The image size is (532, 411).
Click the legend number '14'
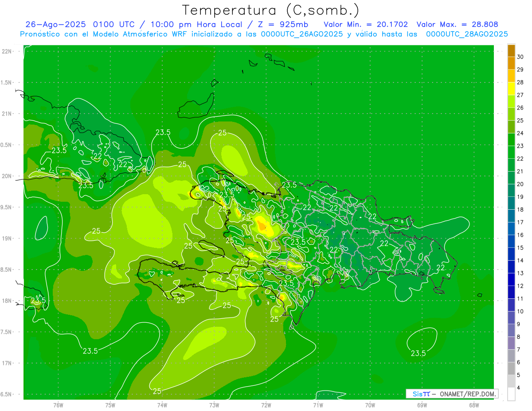click(x=520, y=261)
